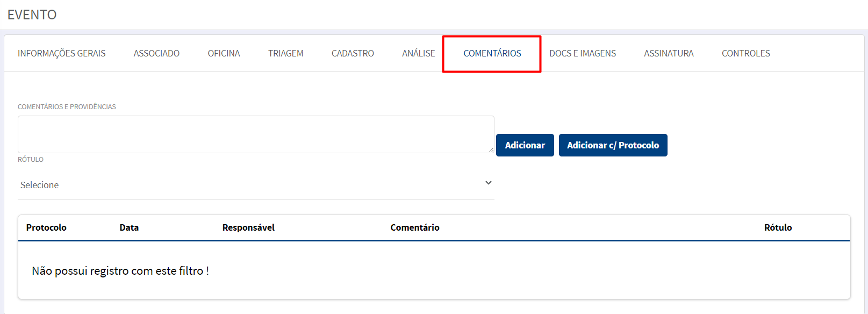Switch to the Controles tab

click(x=745, y=53)
